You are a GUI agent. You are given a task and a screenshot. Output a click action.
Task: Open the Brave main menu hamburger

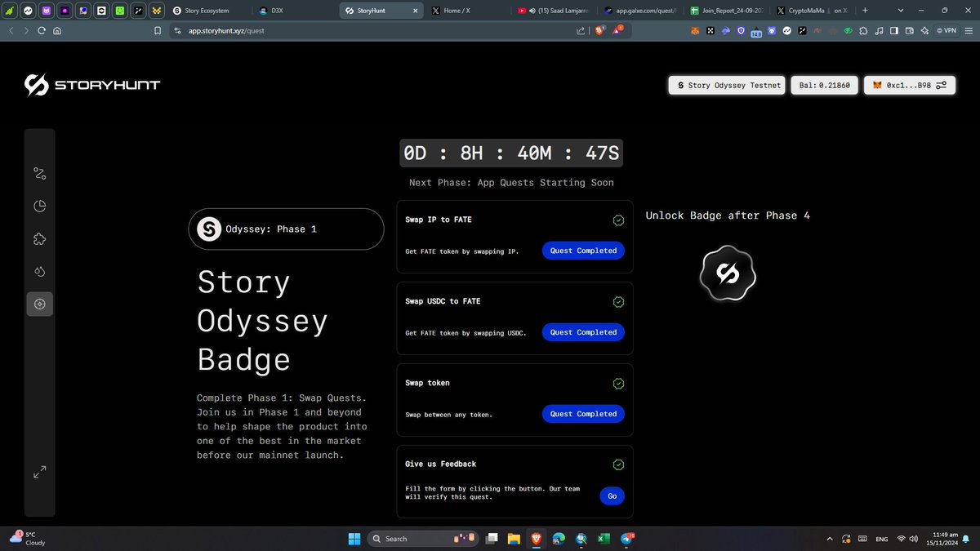point(969,30)
